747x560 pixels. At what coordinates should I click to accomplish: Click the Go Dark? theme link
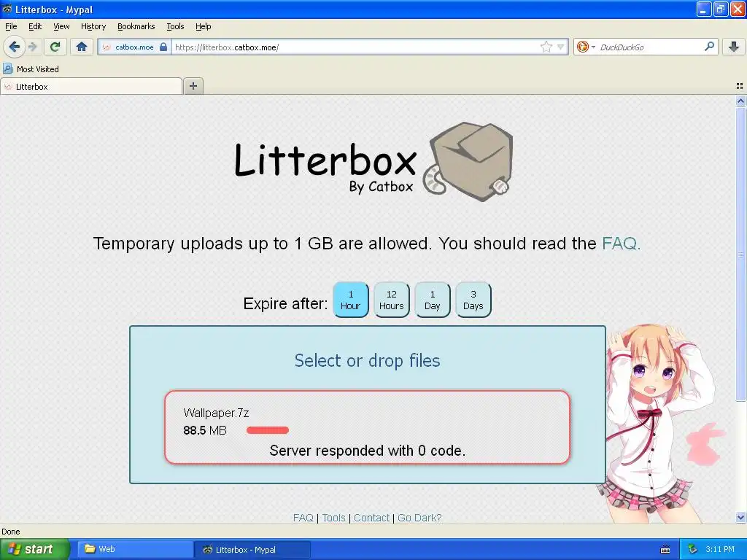click(419, 517)
